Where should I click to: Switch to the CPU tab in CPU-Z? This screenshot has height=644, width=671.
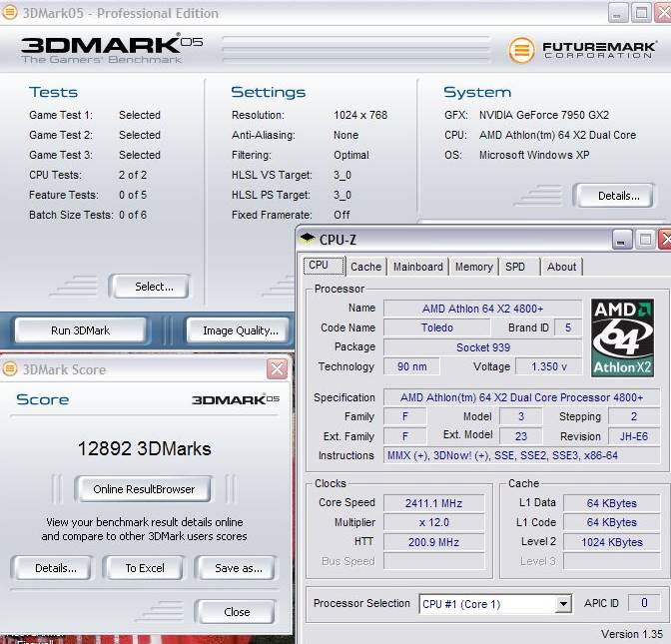tap(324, 266)
